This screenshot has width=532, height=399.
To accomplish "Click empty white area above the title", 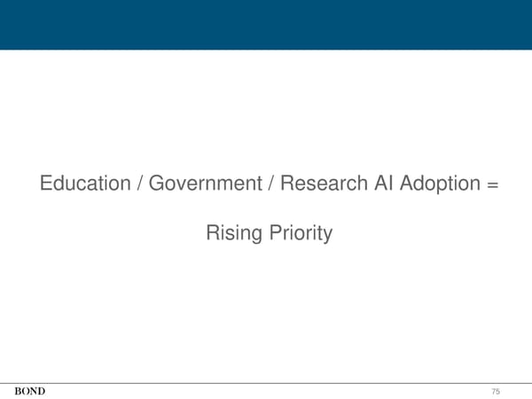I will click(x=266, y=106).
